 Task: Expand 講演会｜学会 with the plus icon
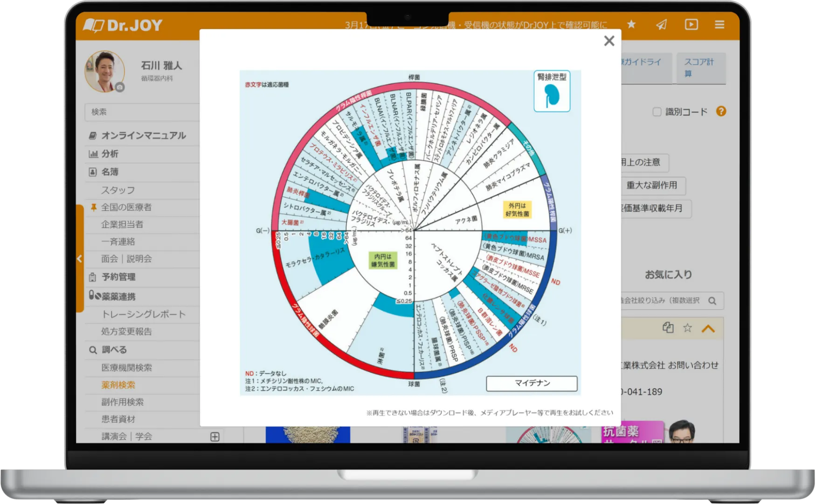coord(215,437)
